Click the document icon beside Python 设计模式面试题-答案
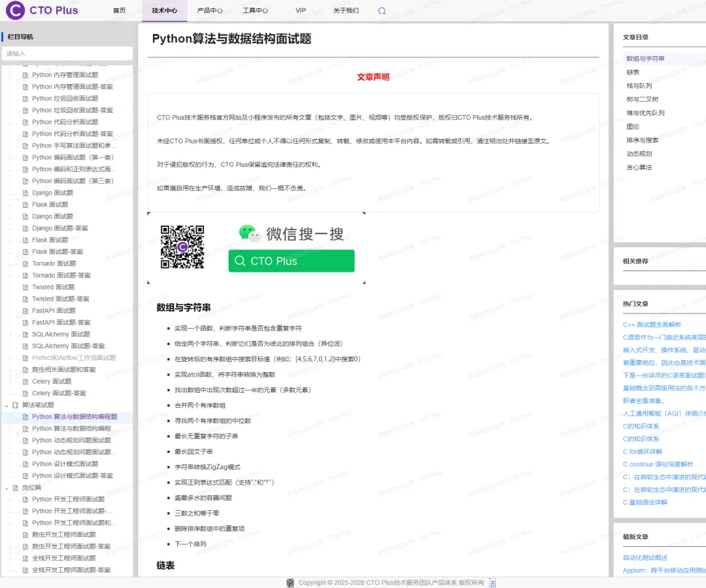 25,476
